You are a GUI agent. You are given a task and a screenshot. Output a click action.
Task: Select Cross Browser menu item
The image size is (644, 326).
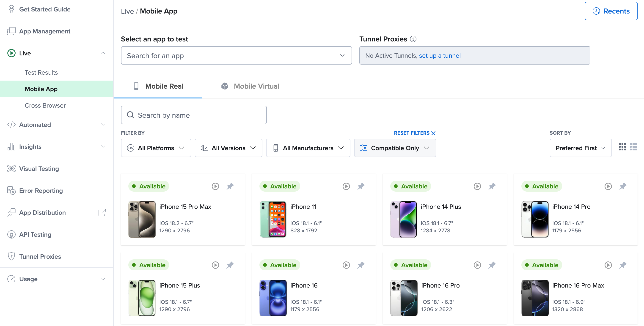click(x=45, y=105)
